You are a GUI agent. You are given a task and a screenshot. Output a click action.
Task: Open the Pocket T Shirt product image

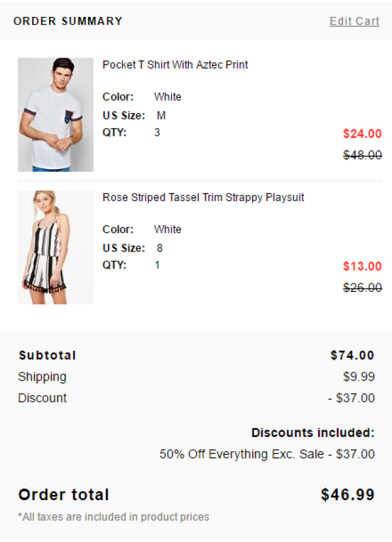pos(56,114)
